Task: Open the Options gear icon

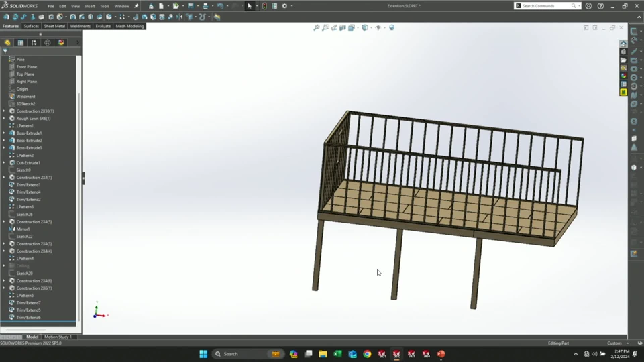Action: pyautogui.click(x=284, y=6)
